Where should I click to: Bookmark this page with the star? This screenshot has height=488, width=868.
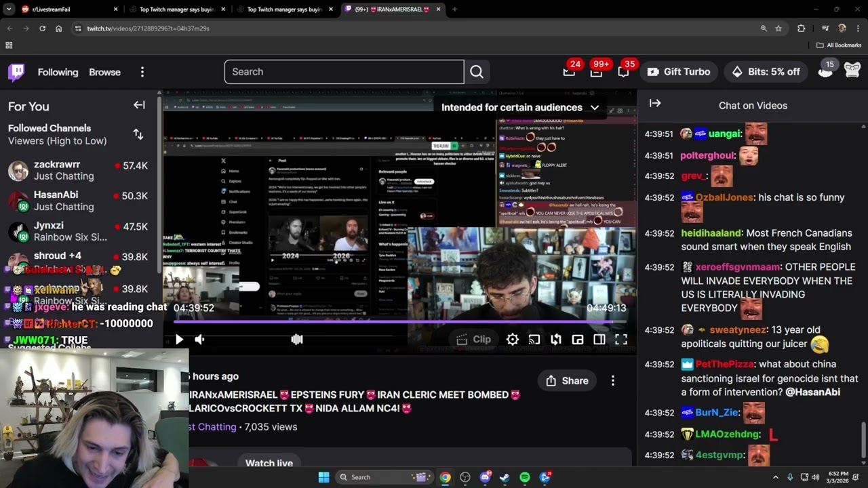coord(778,28)
